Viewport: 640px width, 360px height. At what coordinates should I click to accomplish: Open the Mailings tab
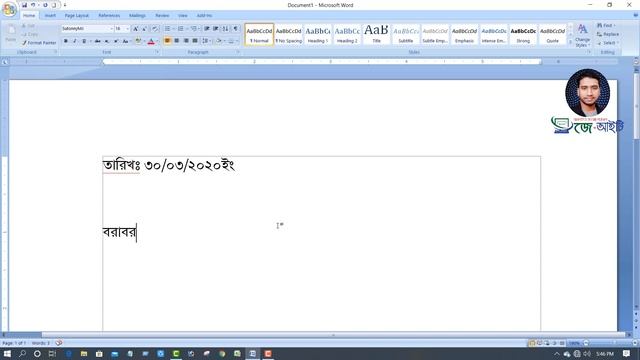pyautogui.click(x=137, y=16)
